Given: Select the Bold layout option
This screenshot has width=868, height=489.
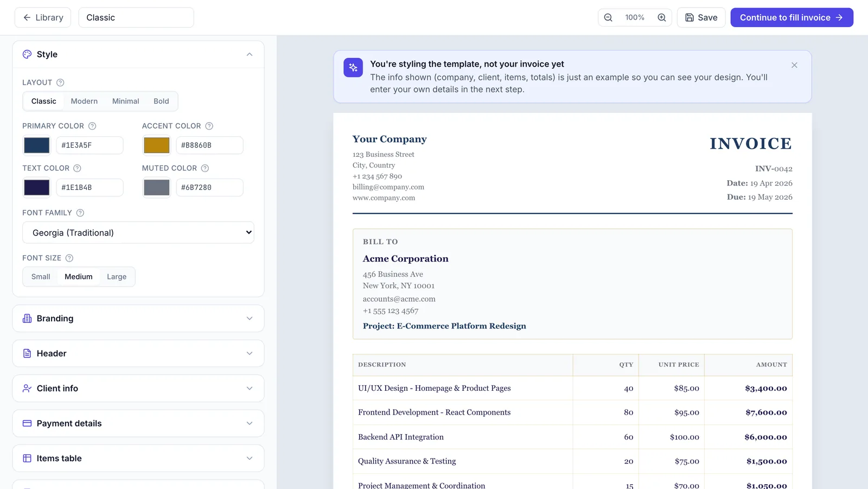Looking at the screenshot, I should [x=161, y=101].
